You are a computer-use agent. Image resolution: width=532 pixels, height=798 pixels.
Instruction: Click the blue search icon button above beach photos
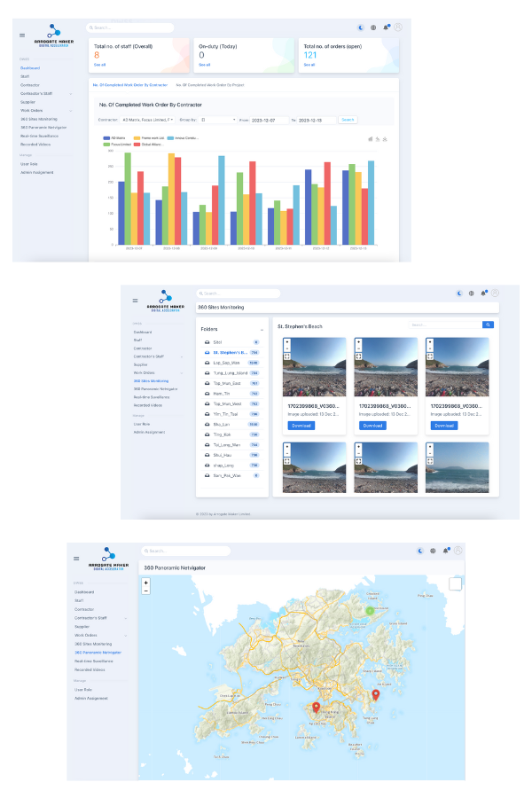487,325
